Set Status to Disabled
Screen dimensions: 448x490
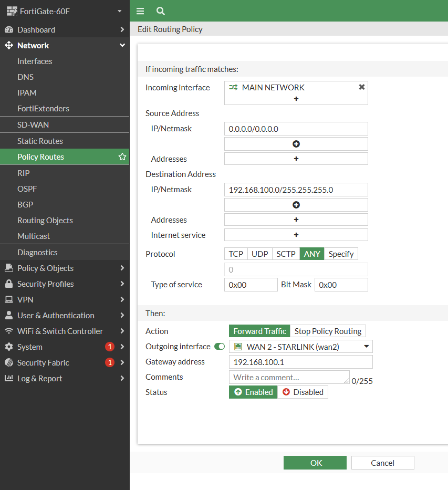(303, 392)
